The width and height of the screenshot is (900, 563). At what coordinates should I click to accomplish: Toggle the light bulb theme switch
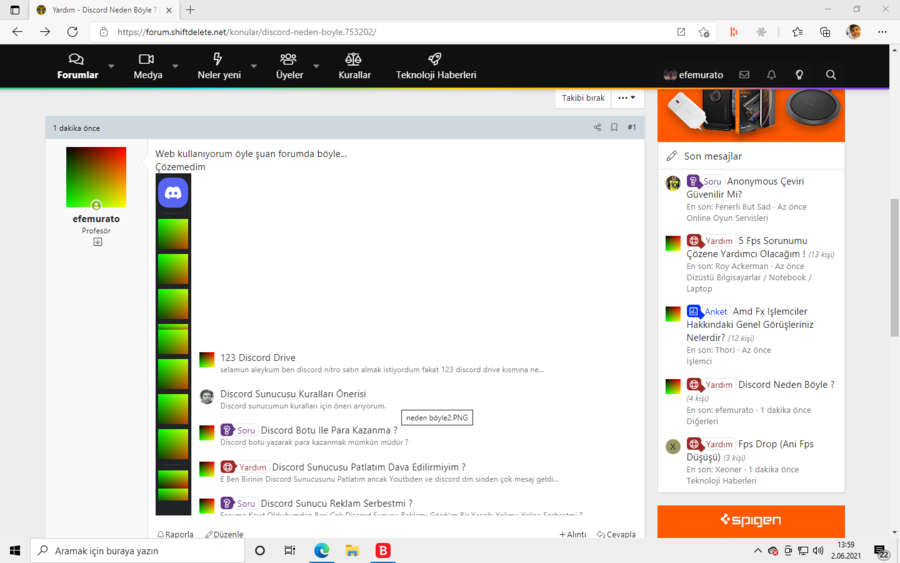click(799, 75)
